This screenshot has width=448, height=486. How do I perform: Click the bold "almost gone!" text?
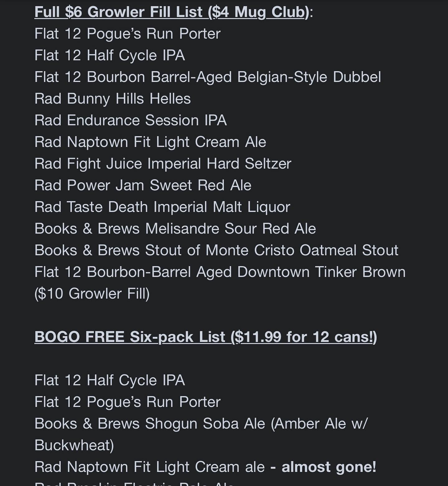coord(329,467)
